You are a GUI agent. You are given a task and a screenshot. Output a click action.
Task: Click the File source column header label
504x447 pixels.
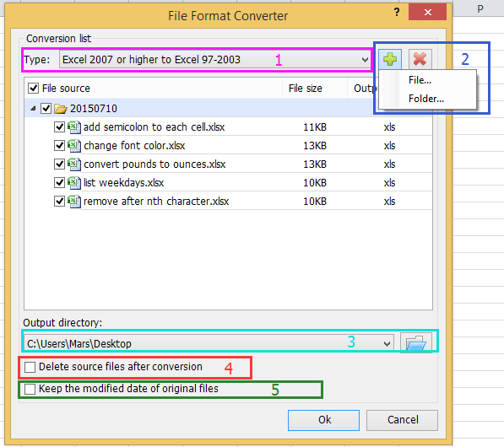point(66,89)
